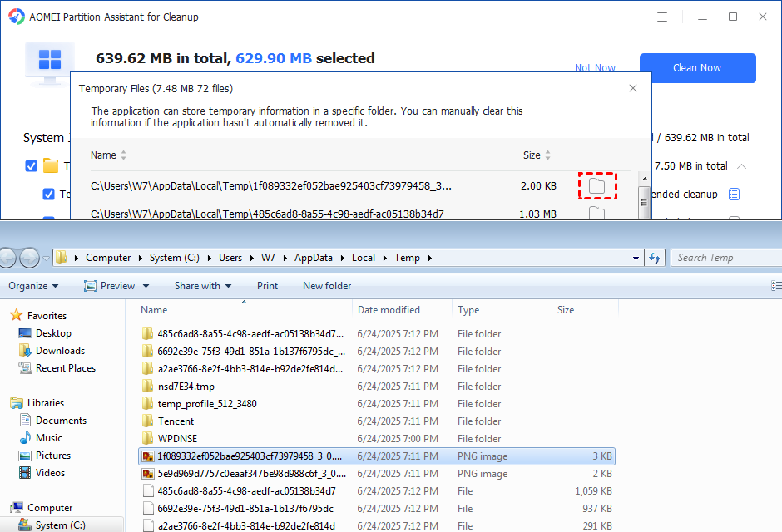Viewport: 782px width, 532px height.
Task: Click the Windows system monitor icon
Action: 50,63
